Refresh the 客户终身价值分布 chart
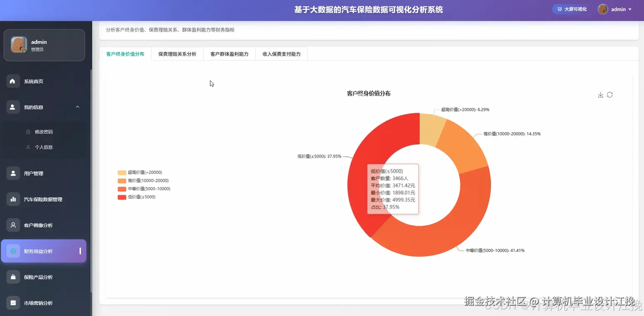Viewport: 644px width, 316px height. pos(610,95)
